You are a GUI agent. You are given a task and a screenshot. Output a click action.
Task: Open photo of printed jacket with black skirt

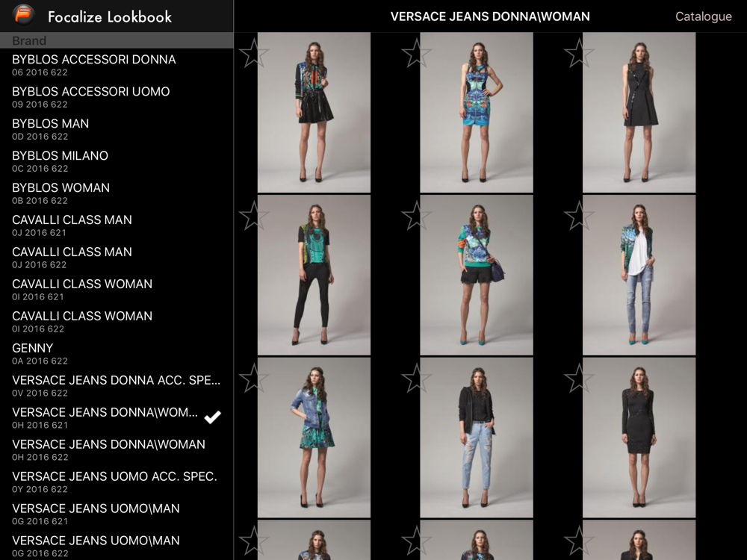tap(314, 113)
